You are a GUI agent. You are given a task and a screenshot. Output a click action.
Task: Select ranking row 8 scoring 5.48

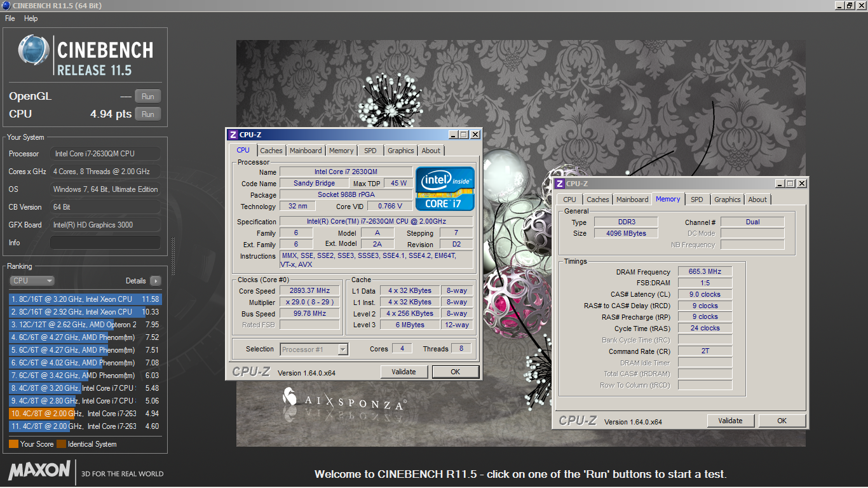(x=85, y=388)
